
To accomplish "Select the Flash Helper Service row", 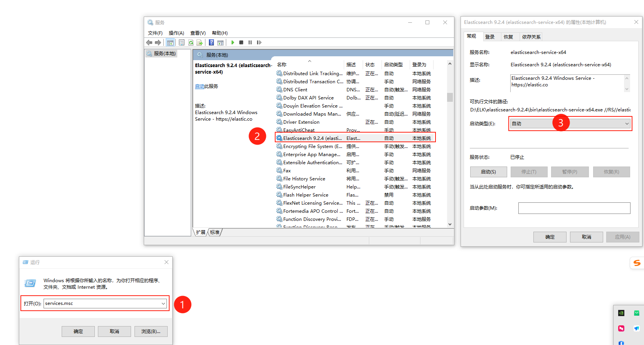I will (355, 195).
